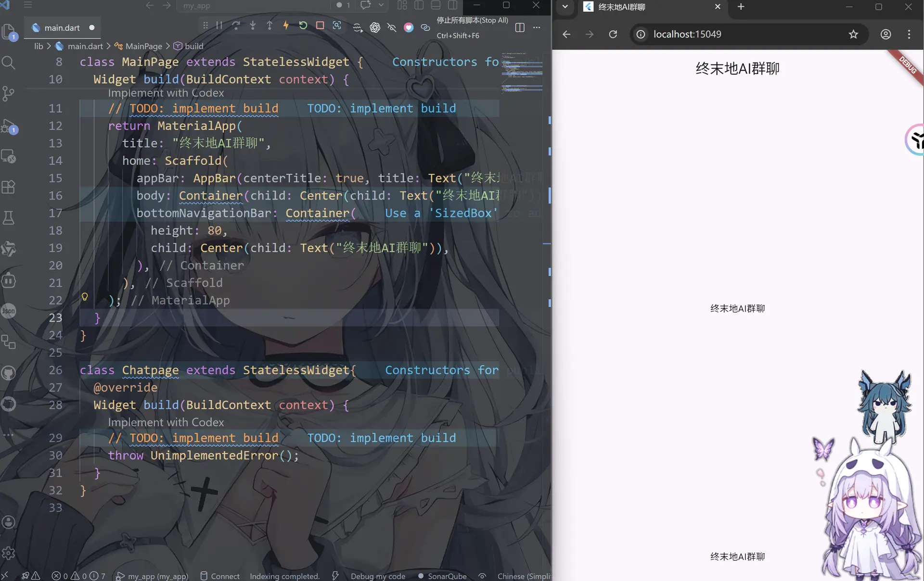The width and height of the screenshot is (924, 581).
Task: Go back in VS Code navigation history
Action: [x=150, y=5]
